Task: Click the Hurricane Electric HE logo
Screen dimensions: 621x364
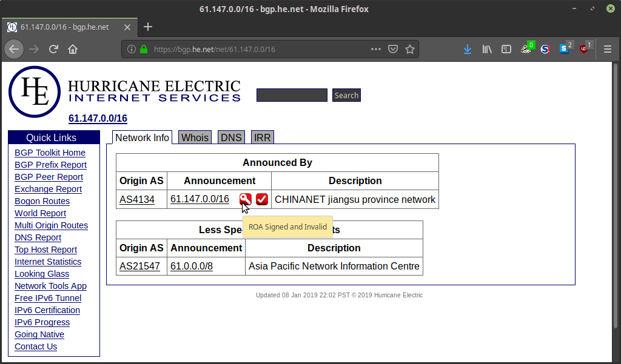Action: [x=35, y=92]
